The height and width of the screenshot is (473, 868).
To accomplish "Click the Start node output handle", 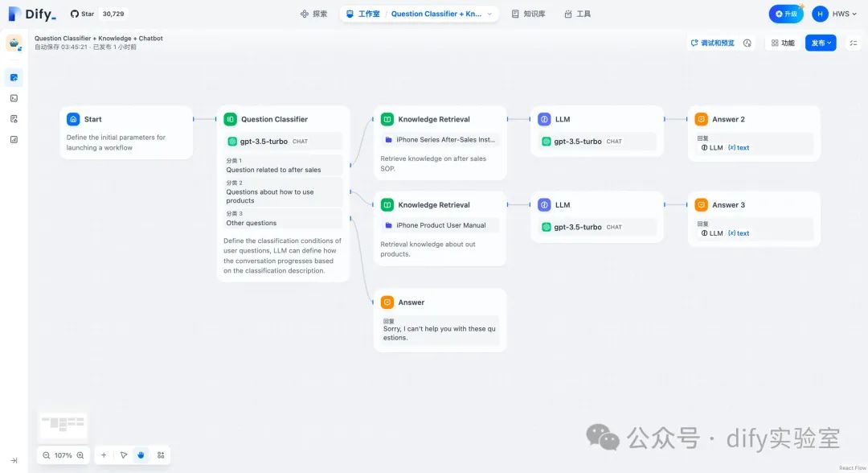I will pos(193,119).
